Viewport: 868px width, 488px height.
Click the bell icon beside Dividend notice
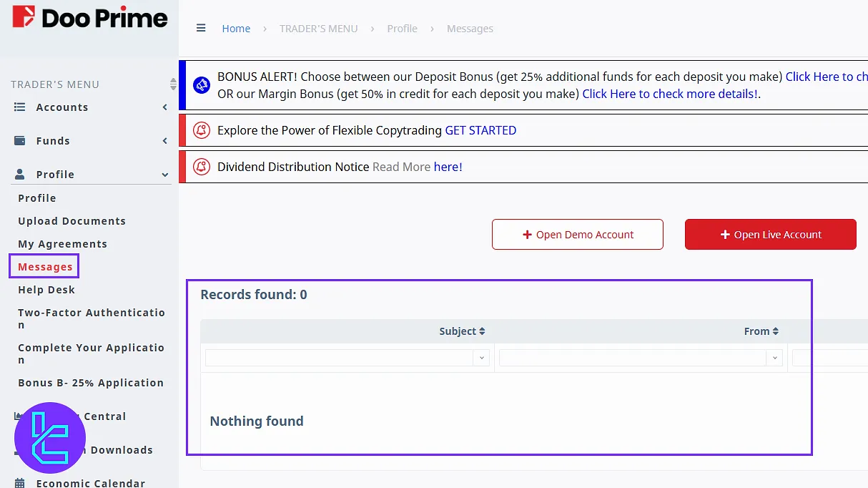pos(202,167)
